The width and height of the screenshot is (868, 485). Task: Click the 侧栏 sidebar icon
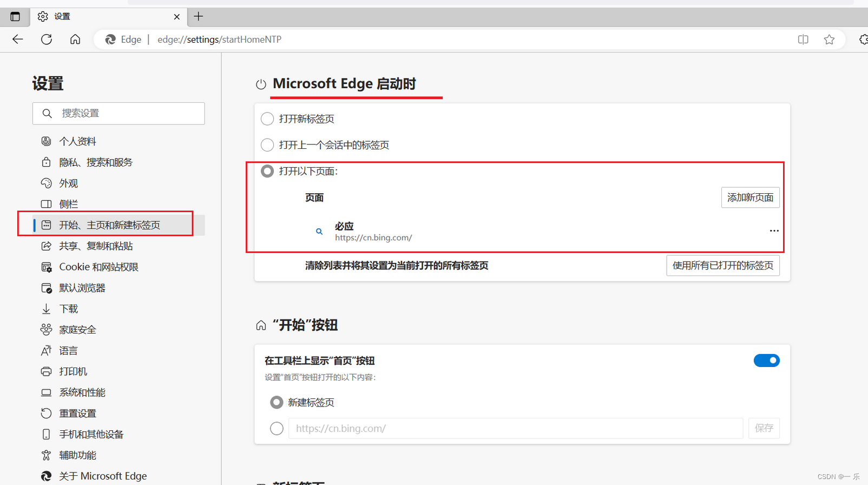[x=47, y=204]
